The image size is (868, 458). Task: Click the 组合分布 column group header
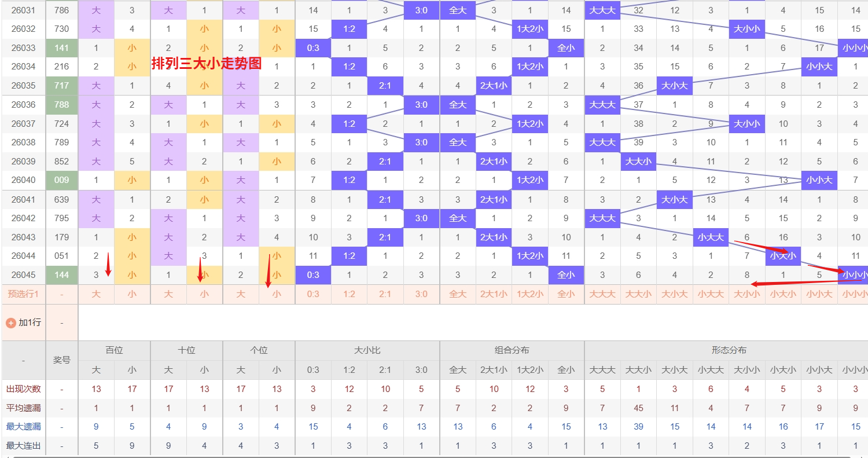pyautogui.click(x=512, y=350)
